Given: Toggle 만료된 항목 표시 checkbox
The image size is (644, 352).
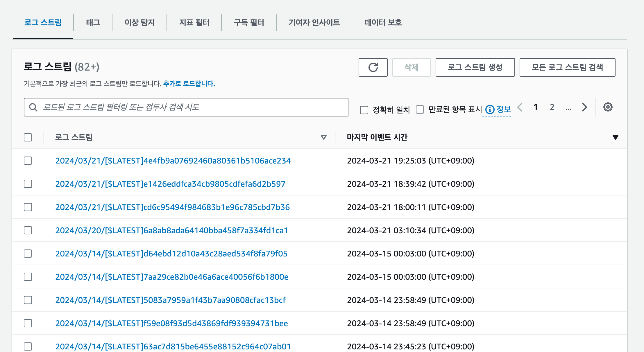Looking at the screenshot, I should (420, 109).
